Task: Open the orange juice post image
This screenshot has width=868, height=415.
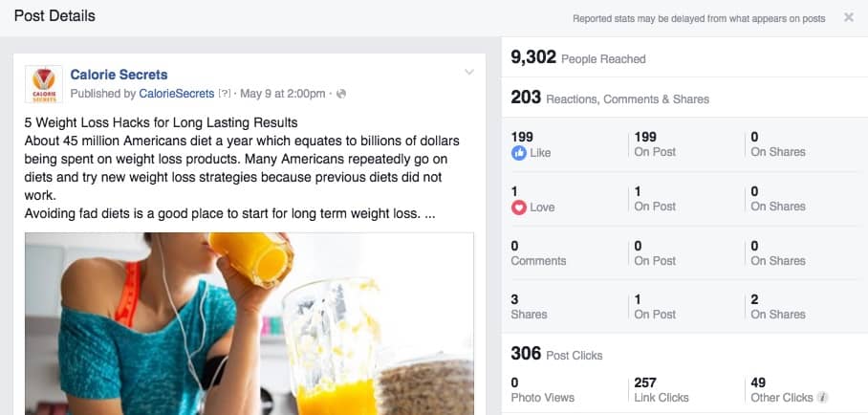Action: click(x=250, y=323)
